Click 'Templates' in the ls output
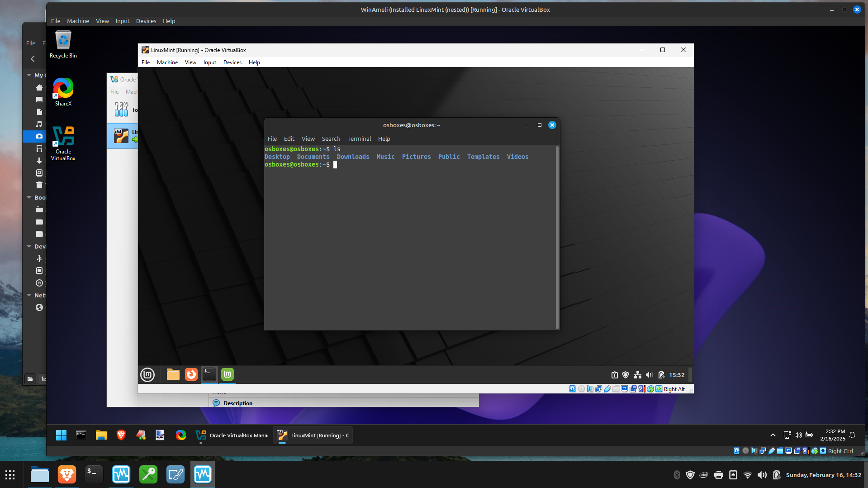This screenshot has width=868, height=488. pyautogui.click(x=483, y=157)
